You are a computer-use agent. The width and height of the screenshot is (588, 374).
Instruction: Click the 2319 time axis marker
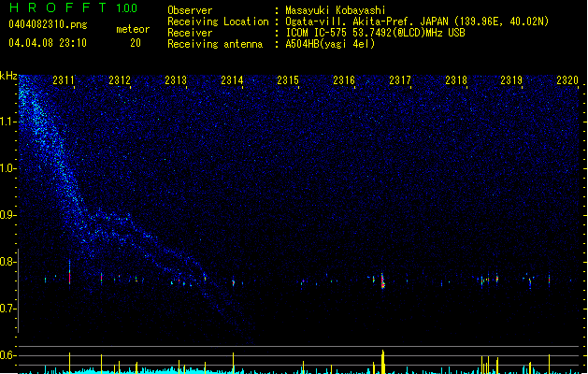[511, 80]
